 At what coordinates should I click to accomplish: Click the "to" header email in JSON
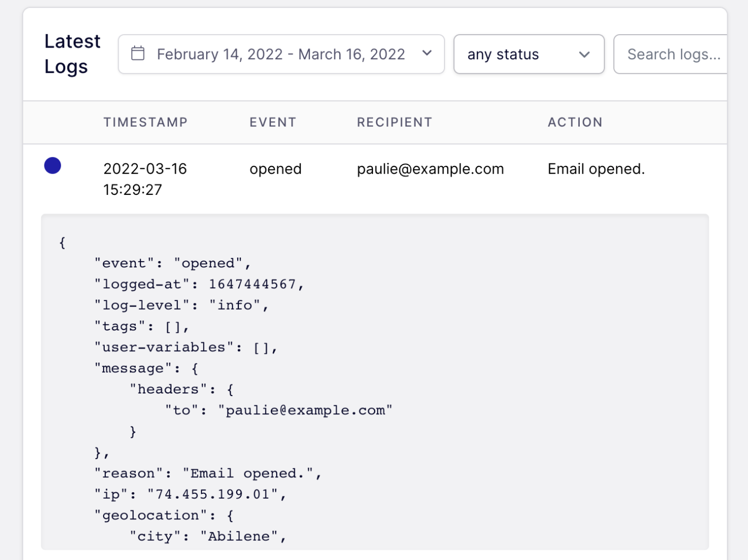click(x=278, y=410)
